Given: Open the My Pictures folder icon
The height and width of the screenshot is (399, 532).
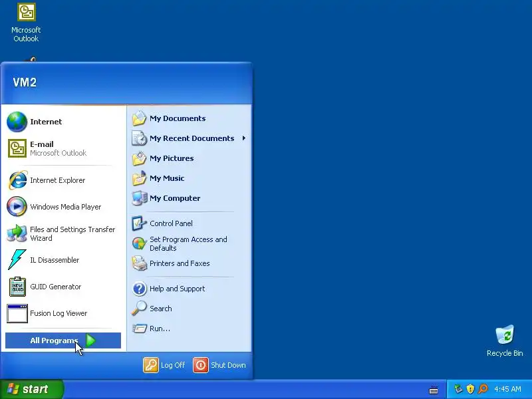Looking at the screenshot, I should [x=139, y=158].
